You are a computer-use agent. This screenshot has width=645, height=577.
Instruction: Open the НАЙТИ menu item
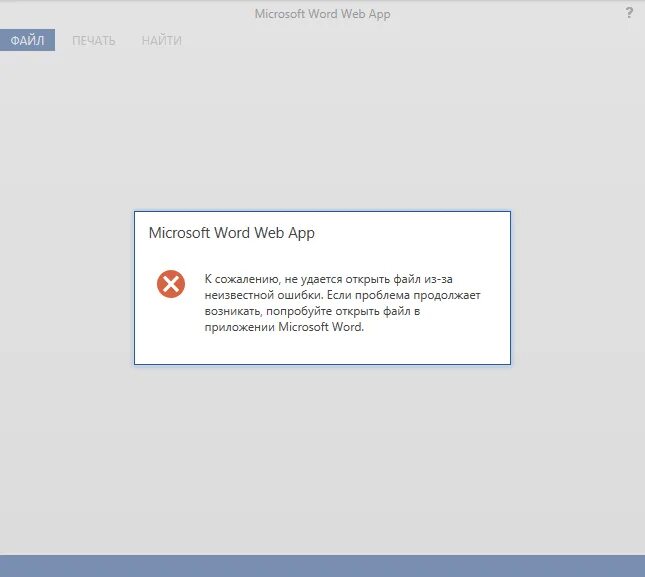pos(162,40)
